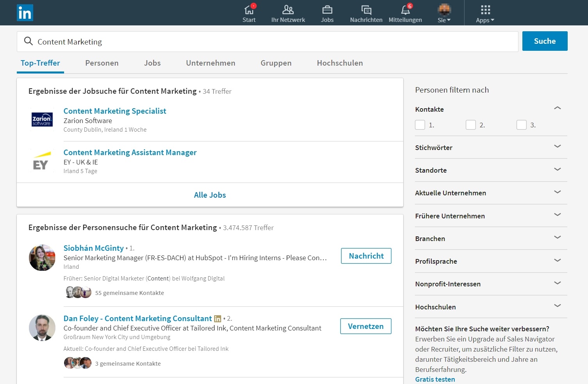Viewport: 588px width, 384px height.
Task: Click the EY company logo
Action: 42,161
